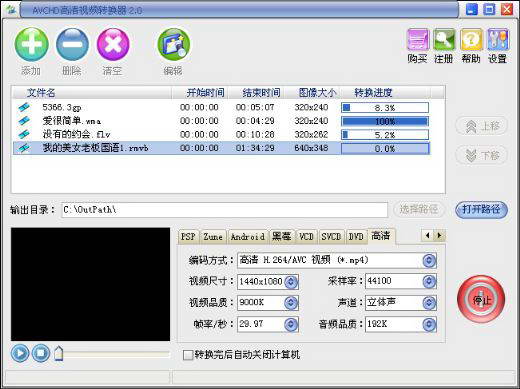The height and width of the screenshot is (389, 520).
Task: Click the end time 00:05:07
Action: 255,107
